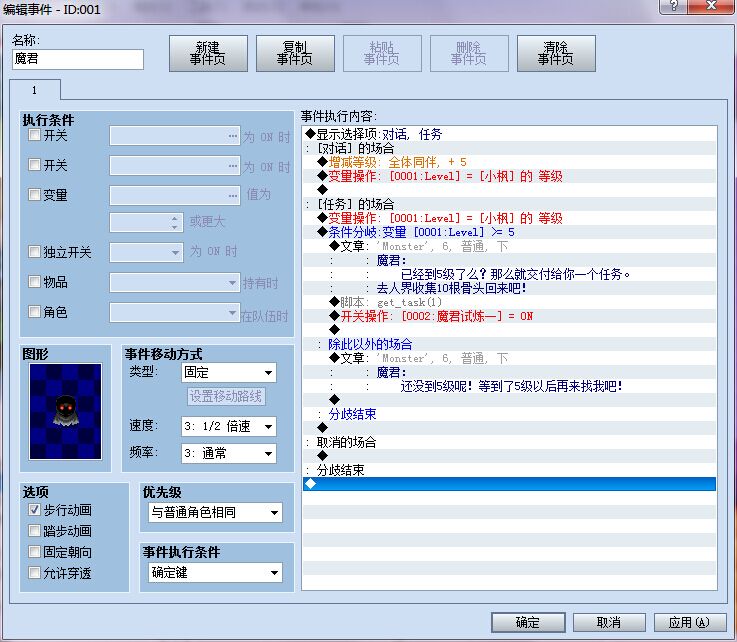Click the 变量 value stepper arrows
This screenshot has width=737, height=642.
pyautogui.click(x=174, y=223)
